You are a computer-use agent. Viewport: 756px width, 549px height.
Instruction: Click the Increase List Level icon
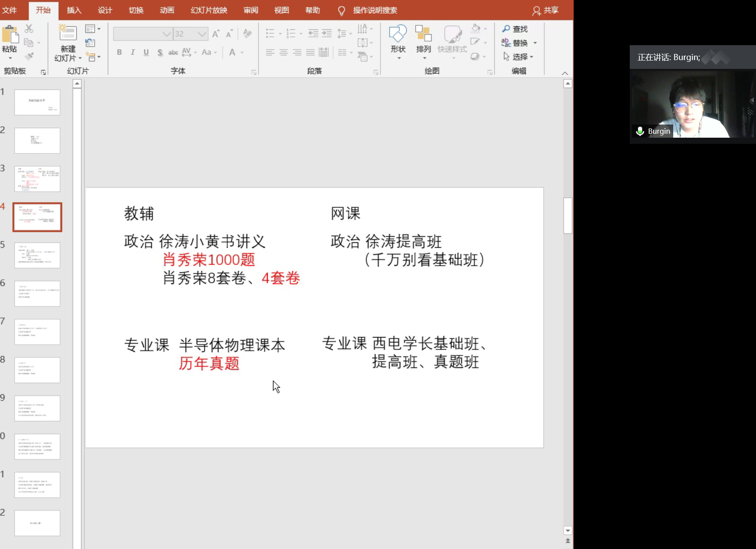[x=327, y=33]
